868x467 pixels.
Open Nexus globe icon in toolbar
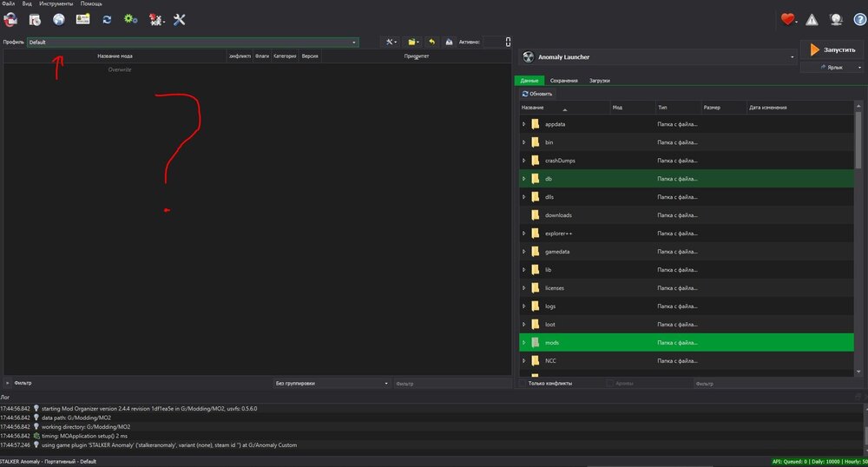click(59, 19)
